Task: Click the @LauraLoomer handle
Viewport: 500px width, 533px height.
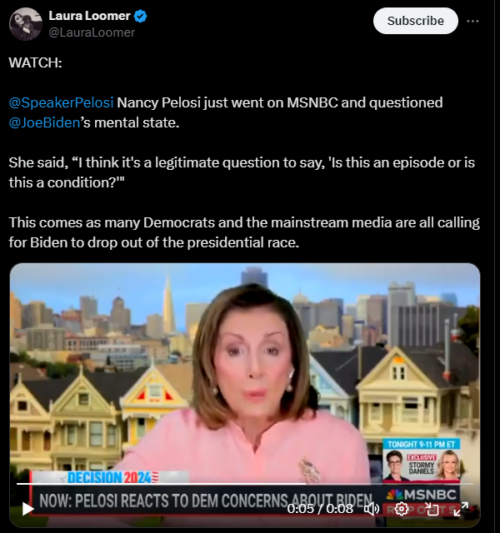Action: [x=92, y=33]
